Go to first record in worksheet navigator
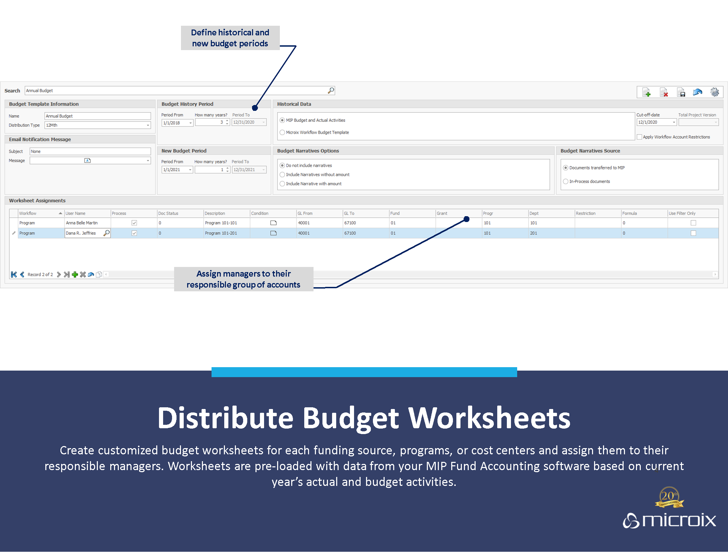 14,275
